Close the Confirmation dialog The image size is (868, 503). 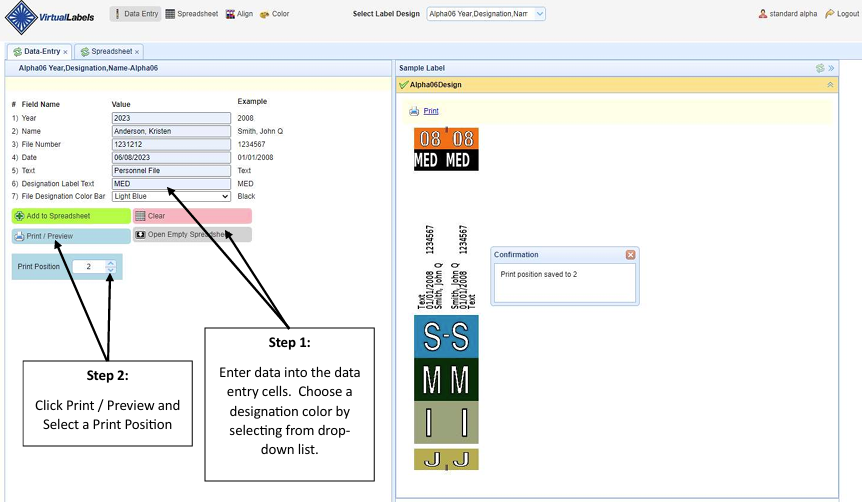[x=630, y=255]
